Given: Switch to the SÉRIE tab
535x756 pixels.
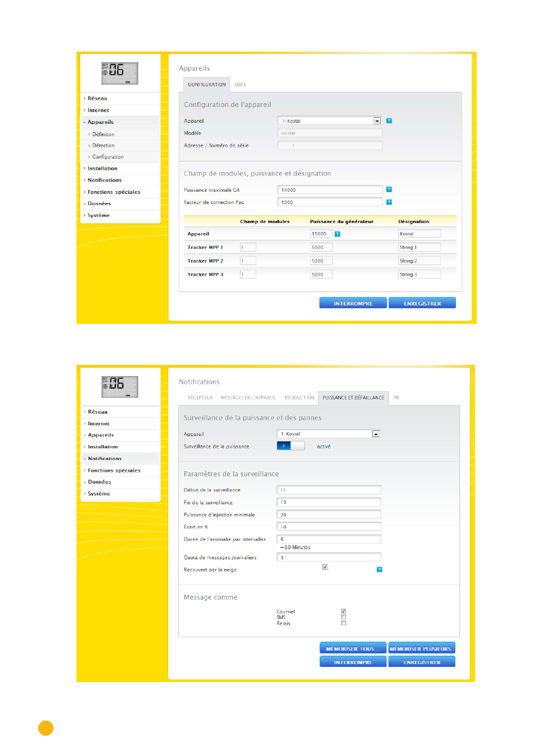Looking at the screenshot, I should [240, 85].
